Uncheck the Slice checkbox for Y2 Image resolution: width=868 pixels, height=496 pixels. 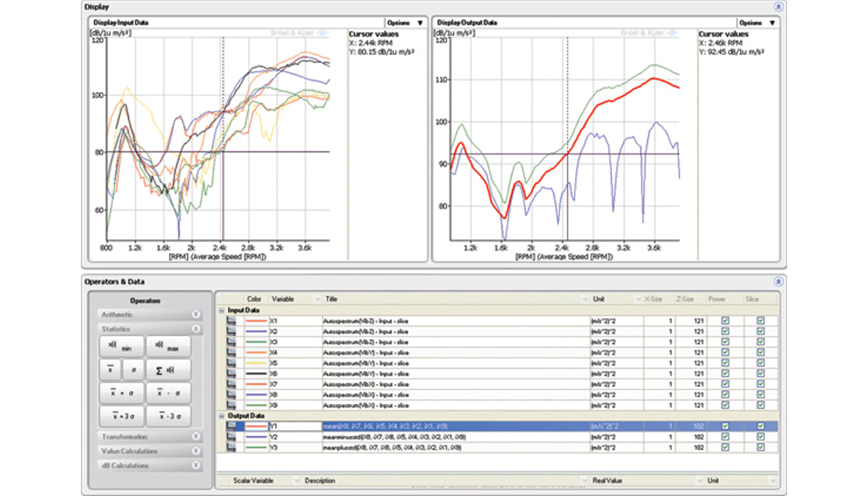coord(761,436)
